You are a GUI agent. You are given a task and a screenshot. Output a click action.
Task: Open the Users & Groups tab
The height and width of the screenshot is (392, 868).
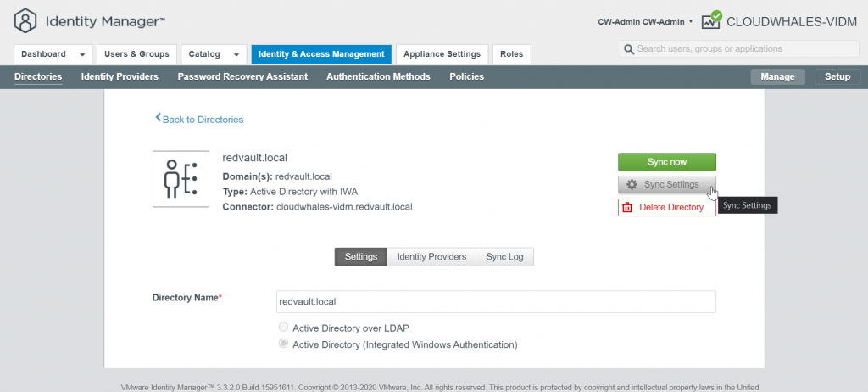point(136,54)
